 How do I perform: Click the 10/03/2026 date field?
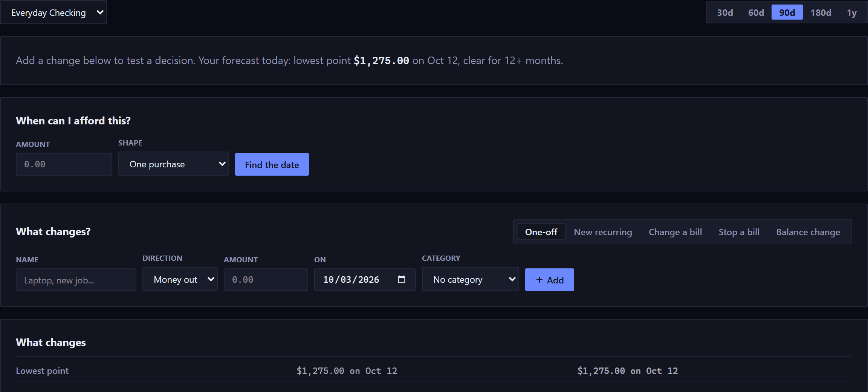[365, 280]
